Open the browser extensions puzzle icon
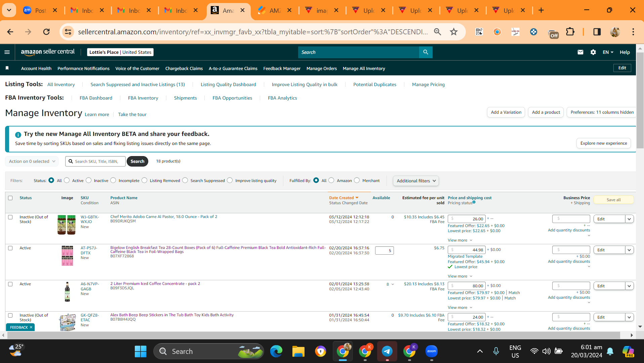644x363 pixels. click(x=570, y=32)
